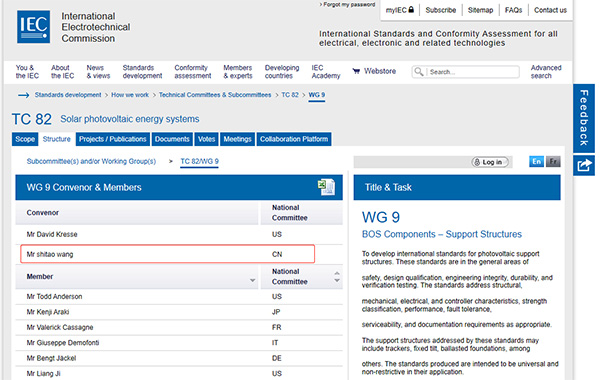The height and width of the screenshot is (380, 600).
Task: Open the Feedback side tab
Action: click(x=584, y=118)
